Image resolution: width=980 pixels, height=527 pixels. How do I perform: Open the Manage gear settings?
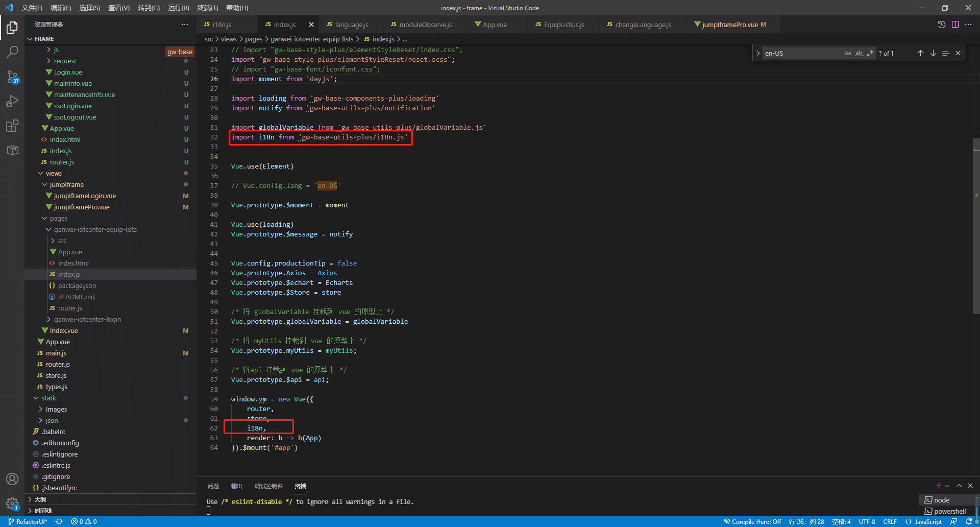point(12,504)
